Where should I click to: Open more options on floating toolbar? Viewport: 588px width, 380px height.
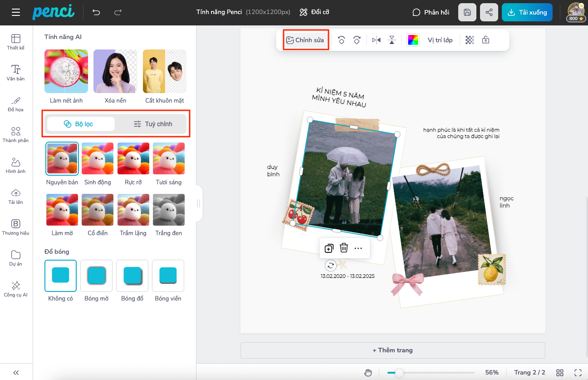click(358, 248)
